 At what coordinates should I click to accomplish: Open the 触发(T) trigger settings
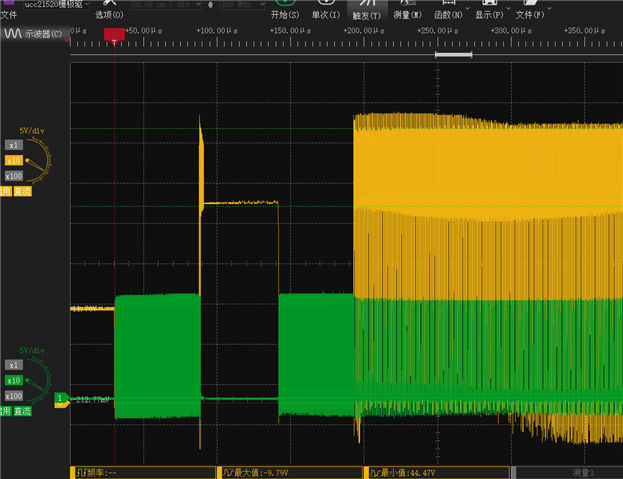tap(366, 10)
